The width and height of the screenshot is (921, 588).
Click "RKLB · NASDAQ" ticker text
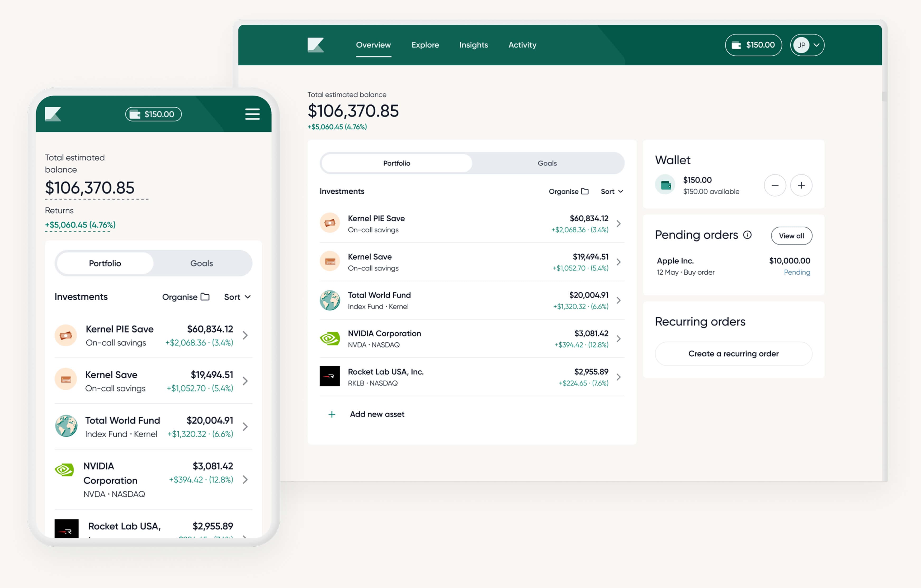[x=373, y=383]
